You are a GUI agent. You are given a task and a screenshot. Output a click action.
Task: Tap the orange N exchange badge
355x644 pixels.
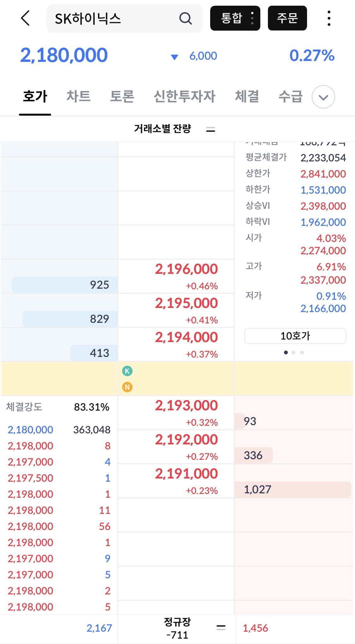click(x=127, y=387)
